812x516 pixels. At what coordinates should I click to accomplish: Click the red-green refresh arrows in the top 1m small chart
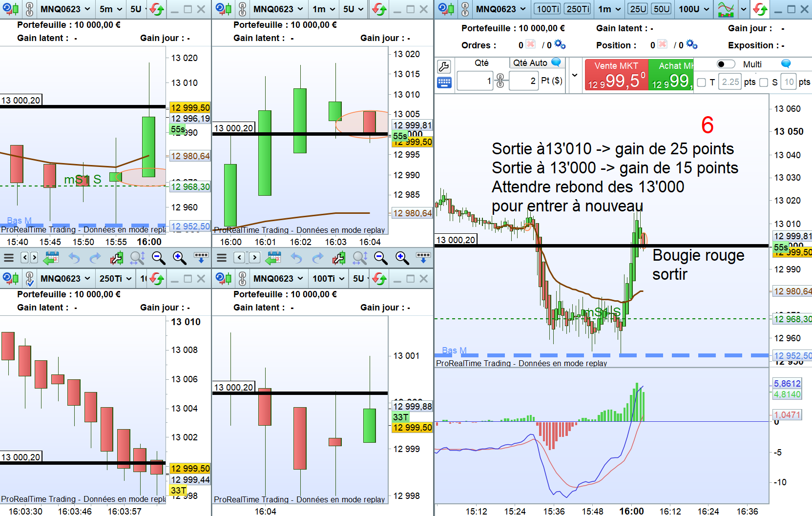click(x=379, y=9)
